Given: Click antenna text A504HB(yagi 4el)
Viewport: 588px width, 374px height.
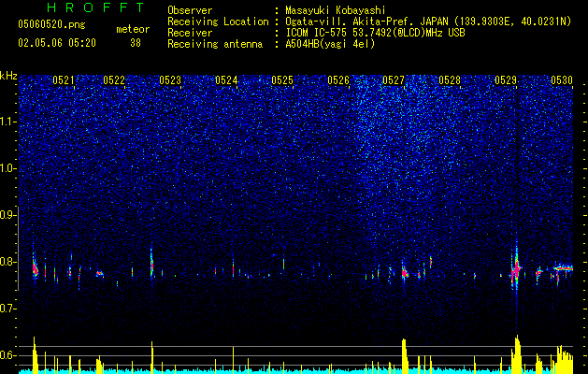Looking at the screenshot, I should coord(330,44).
